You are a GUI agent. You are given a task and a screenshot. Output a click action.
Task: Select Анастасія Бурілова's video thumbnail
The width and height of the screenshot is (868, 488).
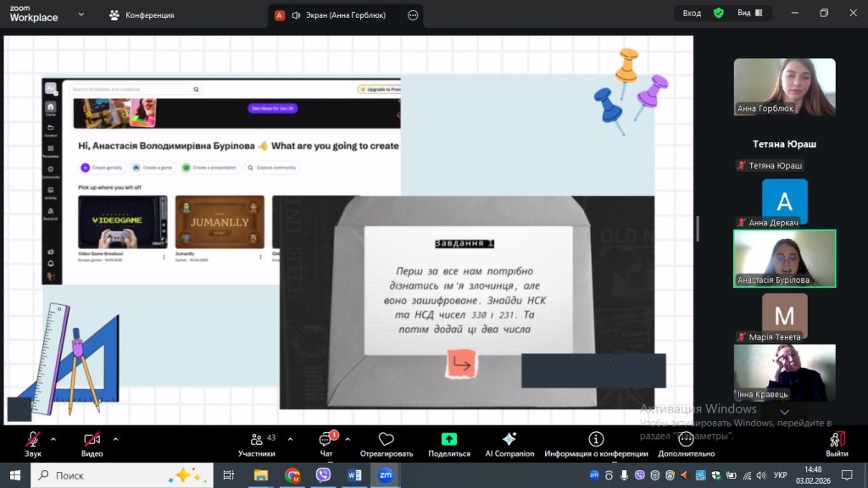pyautogui.click(x=784, y=258)
